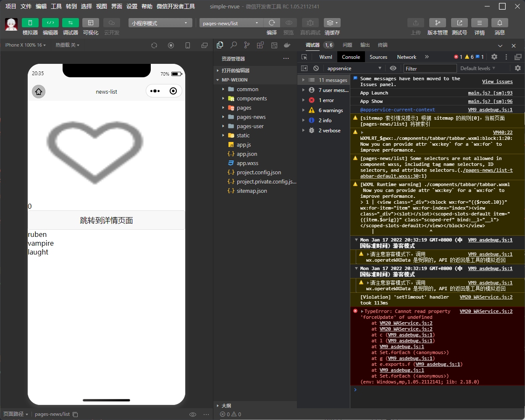Open the 详情 details panel
The width and height of the screenshot is (525, 420).
point(479,23)
